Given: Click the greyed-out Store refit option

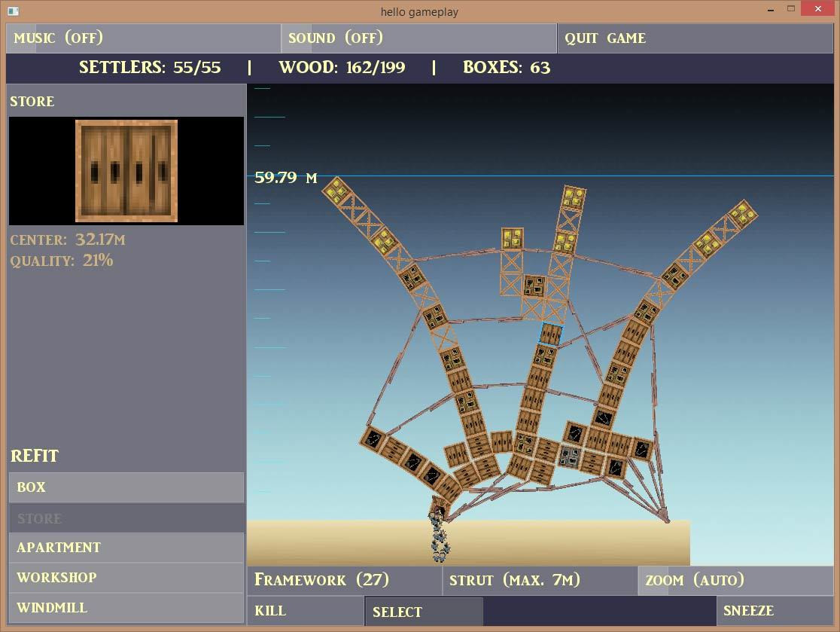Looking at the screenshot, I should point(126,518).
